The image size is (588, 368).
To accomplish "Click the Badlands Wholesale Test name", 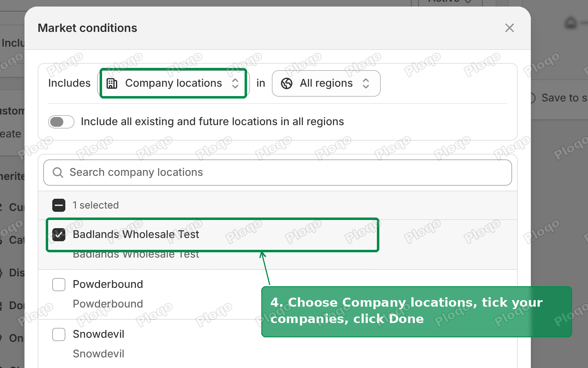I will 136,234.
